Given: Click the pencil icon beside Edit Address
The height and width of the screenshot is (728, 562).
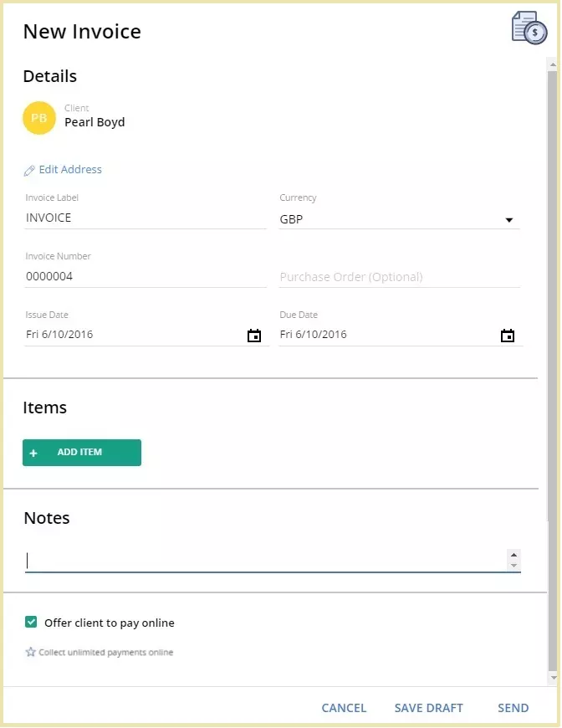Looking at the screenshot, I should coord(29,171).
